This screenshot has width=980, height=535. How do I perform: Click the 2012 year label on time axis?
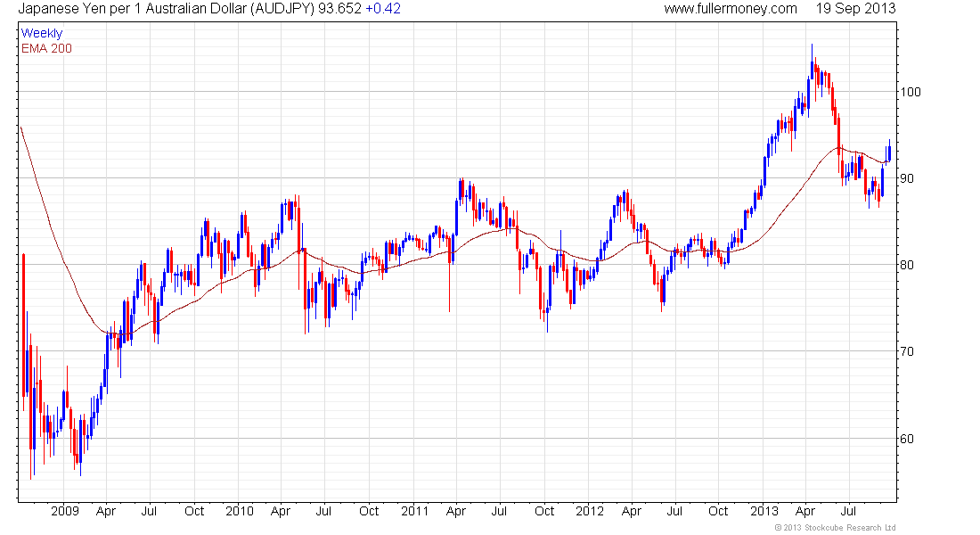pos(590,511)
